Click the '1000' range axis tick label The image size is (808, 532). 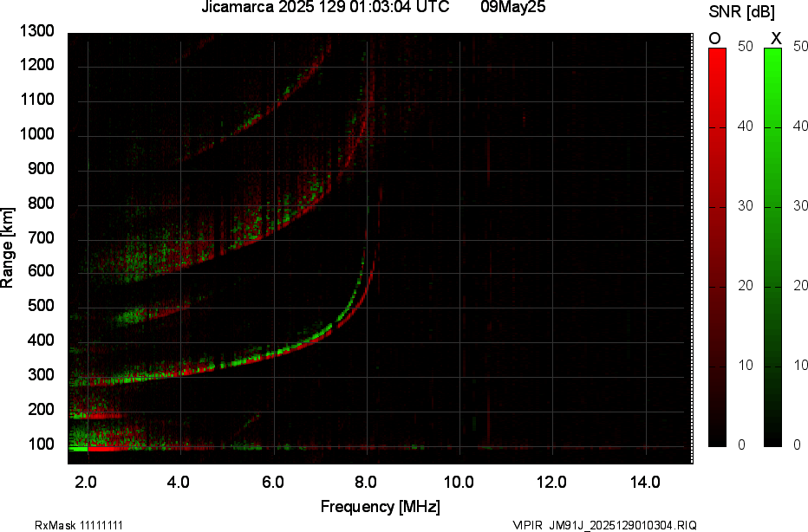[36, 134]
